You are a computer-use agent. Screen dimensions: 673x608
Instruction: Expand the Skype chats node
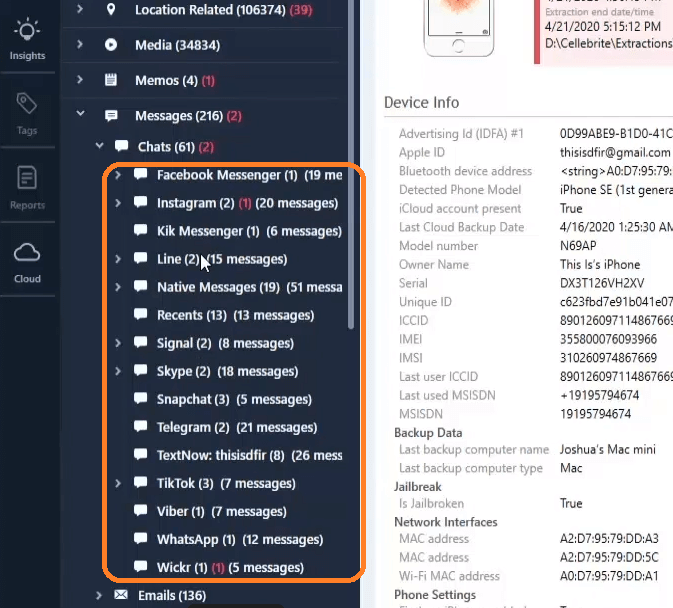[118, 371]
